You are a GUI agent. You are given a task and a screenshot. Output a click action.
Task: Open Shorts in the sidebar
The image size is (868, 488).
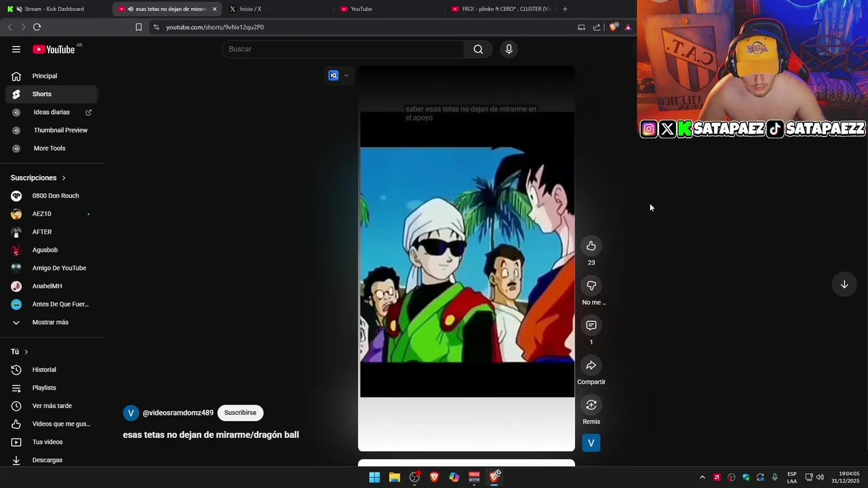(51, 94)
